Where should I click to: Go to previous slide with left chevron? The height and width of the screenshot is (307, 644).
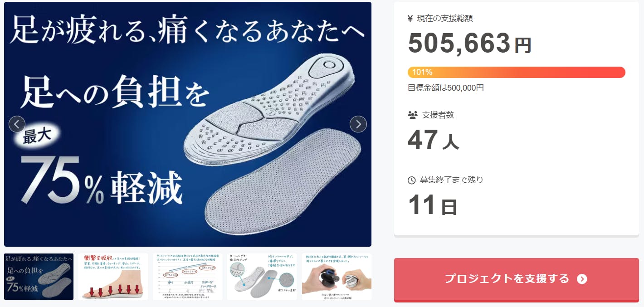[x=17, y=124]
